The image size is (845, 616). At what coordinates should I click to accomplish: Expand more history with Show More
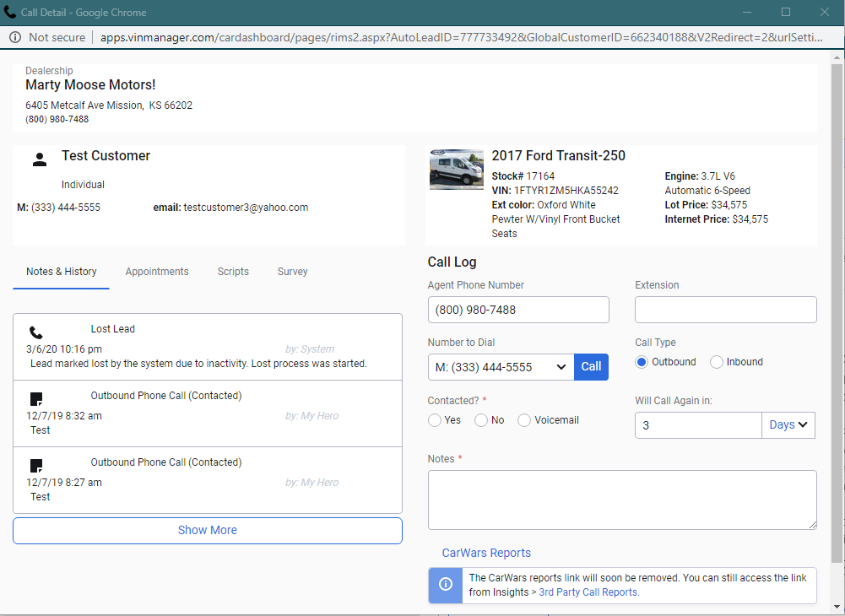coord(207,530)
